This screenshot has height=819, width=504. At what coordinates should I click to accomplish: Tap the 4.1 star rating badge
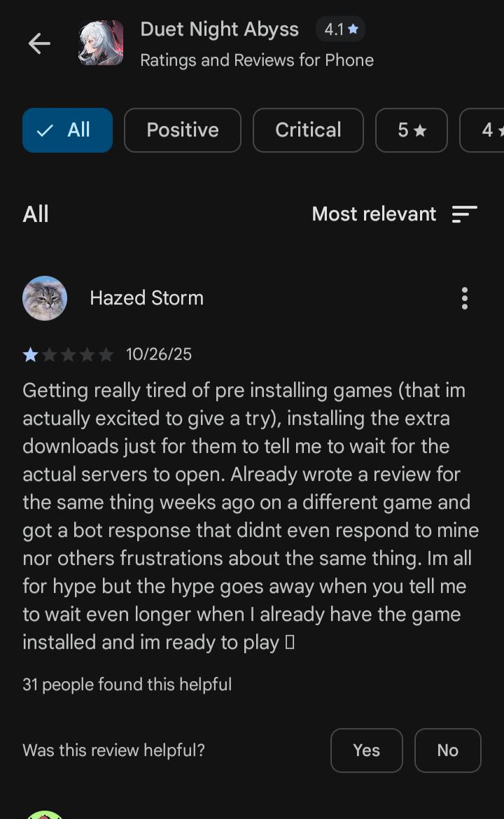[340, 29]
